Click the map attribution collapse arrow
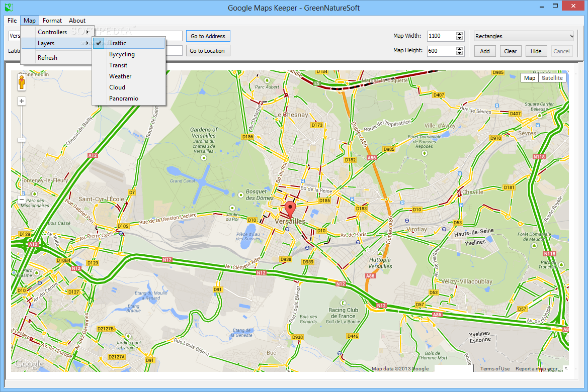The width and height of the screenshot is (588, 392). click(x=566, y=369)
